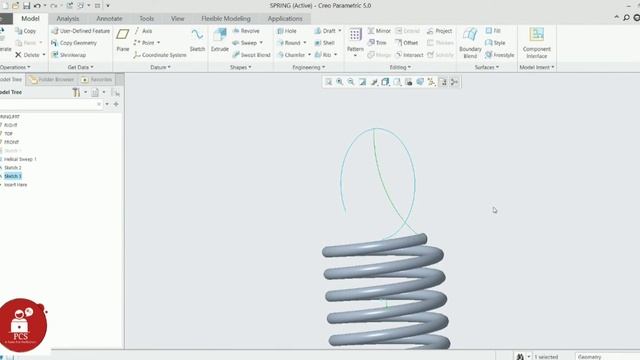
Task: Expand the Surfaces group overflow
Action: tap(487, 67)
